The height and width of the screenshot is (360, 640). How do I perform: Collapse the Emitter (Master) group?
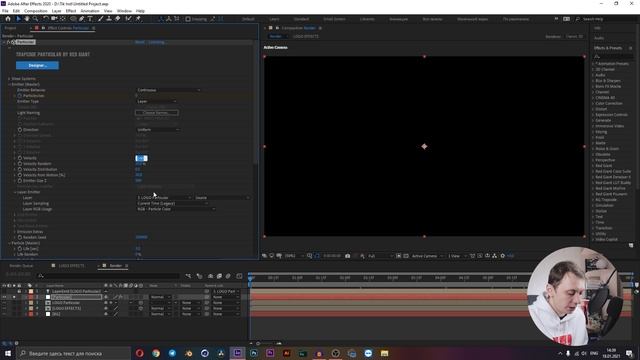(9, 84)
